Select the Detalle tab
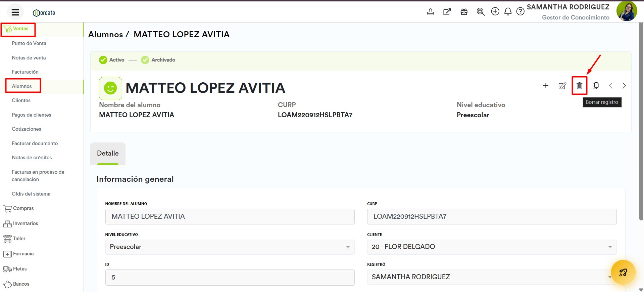 pyautogui.click(x=108, y=154)
